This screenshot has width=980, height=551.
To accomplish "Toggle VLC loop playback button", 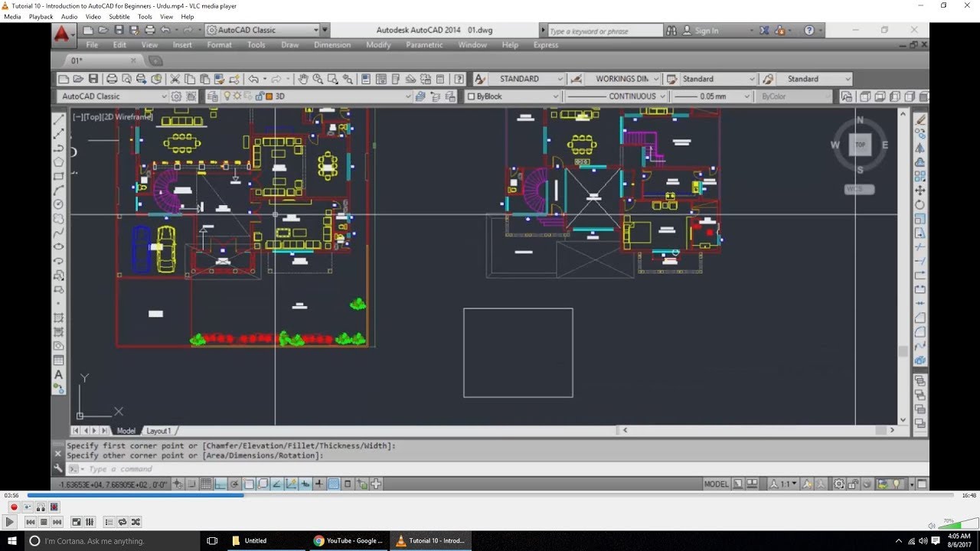I will point(122,522).
